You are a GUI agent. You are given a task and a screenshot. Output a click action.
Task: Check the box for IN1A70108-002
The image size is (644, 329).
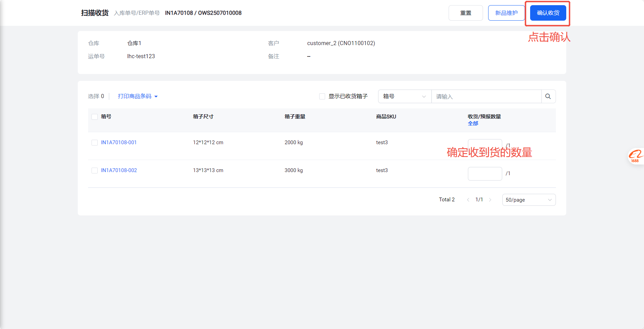coord(95,170)
